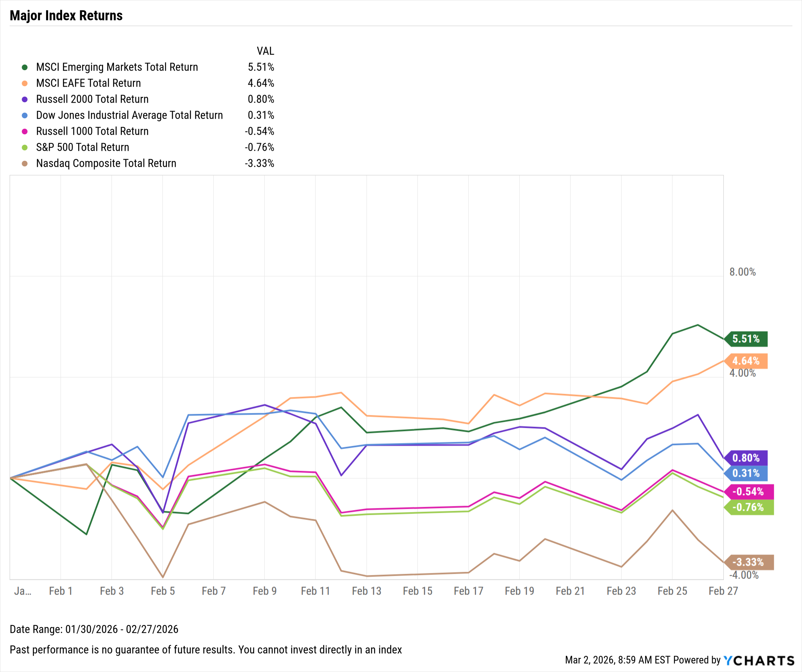The image size is (802, 672).
Task: Click the 0.80% purple end-value flag
Action: 747,458
